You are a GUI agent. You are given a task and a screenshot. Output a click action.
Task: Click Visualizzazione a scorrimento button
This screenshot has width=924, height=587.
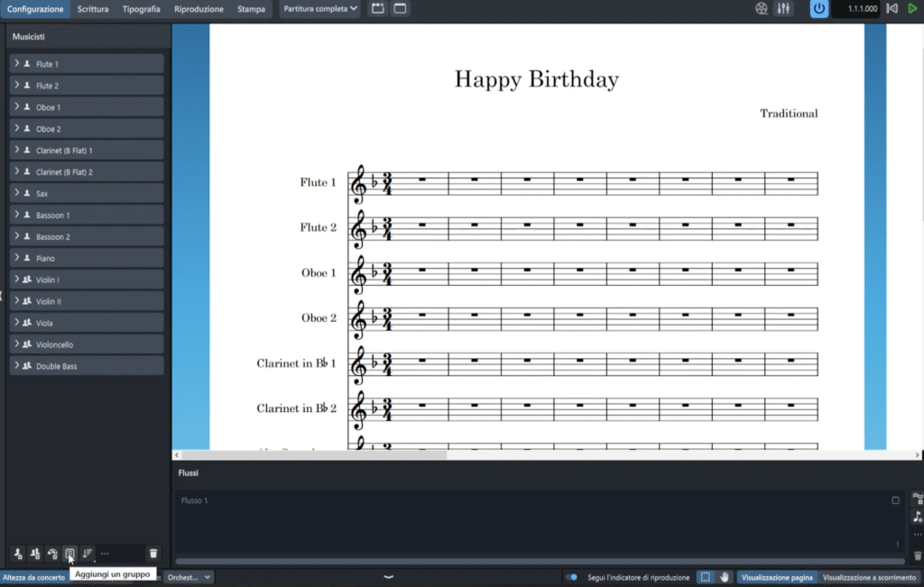[x=869, y=577]
